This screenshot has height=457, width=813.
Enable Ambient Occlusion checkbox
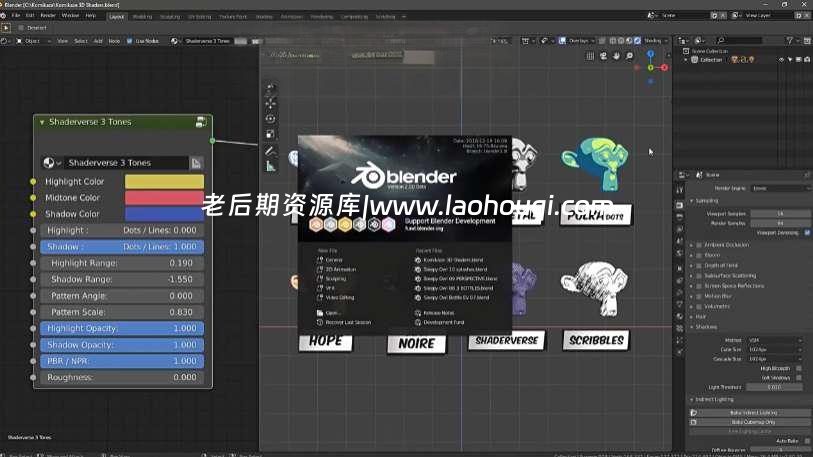tap(699, 245)
